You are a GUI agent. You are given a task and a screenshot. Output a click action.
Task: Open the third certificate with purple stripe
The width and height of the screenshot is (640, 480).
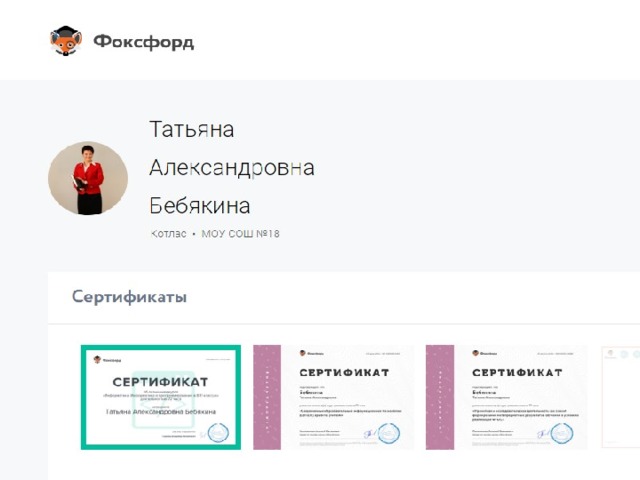507,397
